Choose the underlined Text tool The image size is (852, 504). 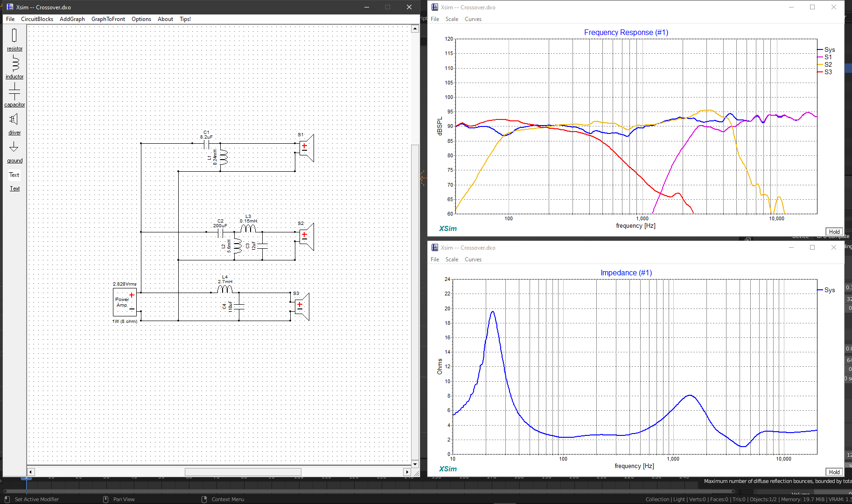pyautogui.click(x=15, y=189)
